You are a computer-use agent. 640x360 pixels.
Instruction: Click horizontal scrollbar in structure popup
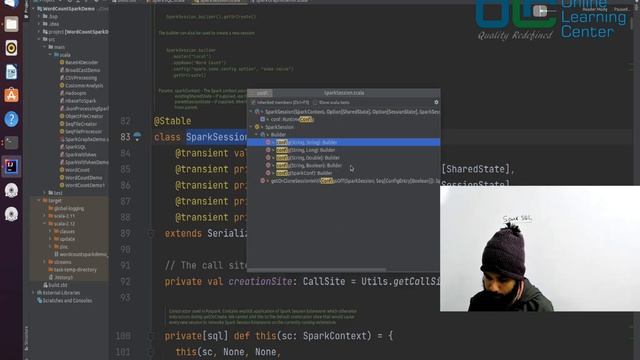316,269
